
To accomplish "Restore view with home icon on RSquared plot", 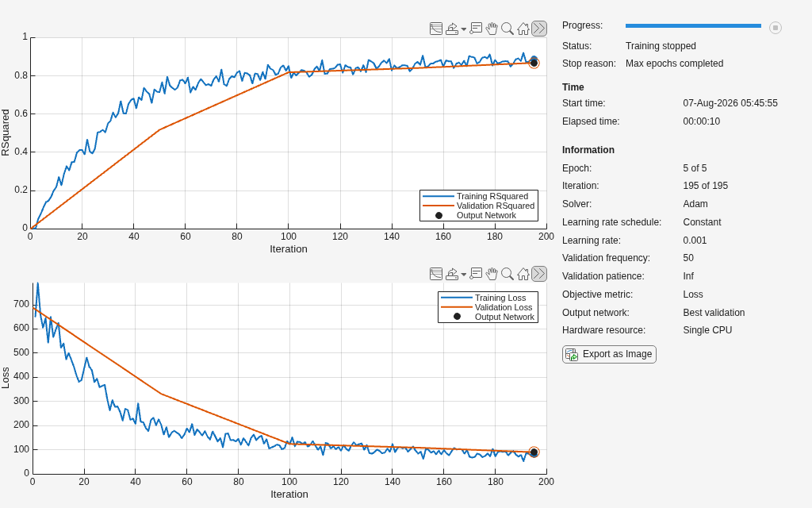I will pos(523,29).
